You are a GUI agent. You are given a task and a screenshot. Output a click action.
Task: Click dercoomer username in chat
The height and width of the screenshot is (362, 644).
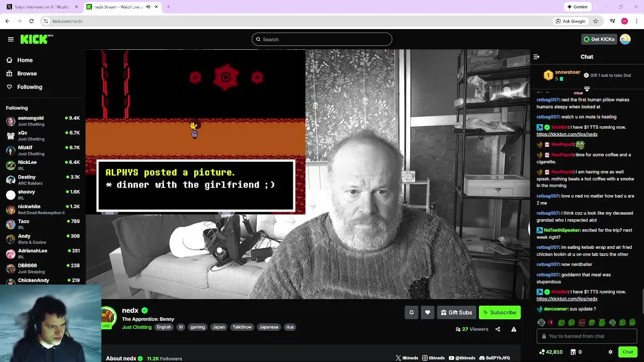click(x=555, y=309)
